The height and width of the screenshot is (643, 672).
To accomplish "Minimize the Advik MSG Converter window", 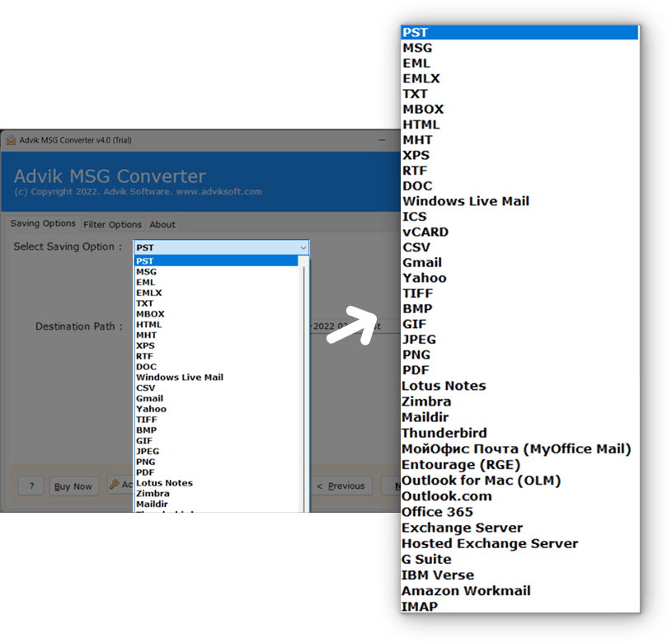I will point(382,140).
